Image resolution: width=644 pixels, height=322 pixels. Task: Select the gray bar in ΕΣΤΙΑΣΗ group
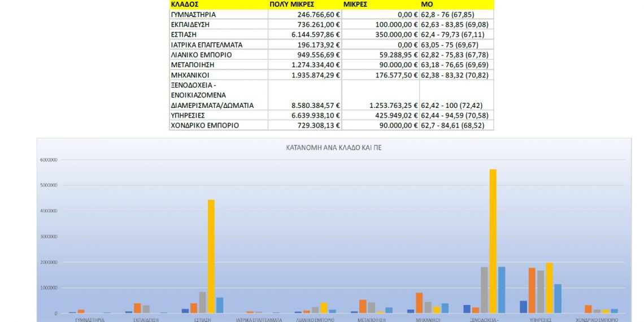click(202, 302)
